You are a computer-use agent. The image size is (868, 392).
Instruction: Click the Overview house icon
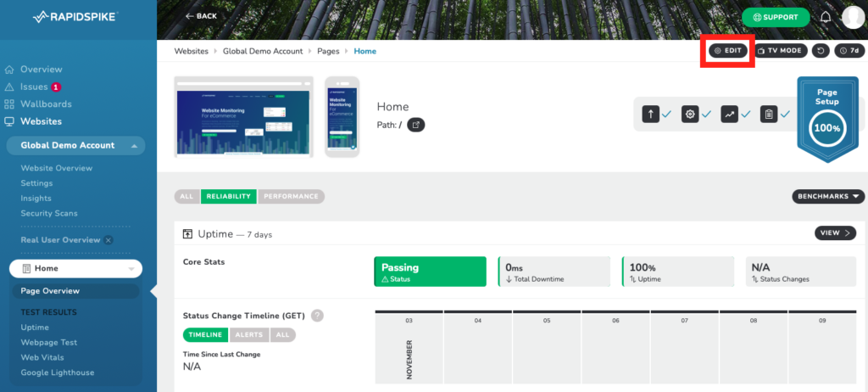pyautogui.click(x=8, y=70)
